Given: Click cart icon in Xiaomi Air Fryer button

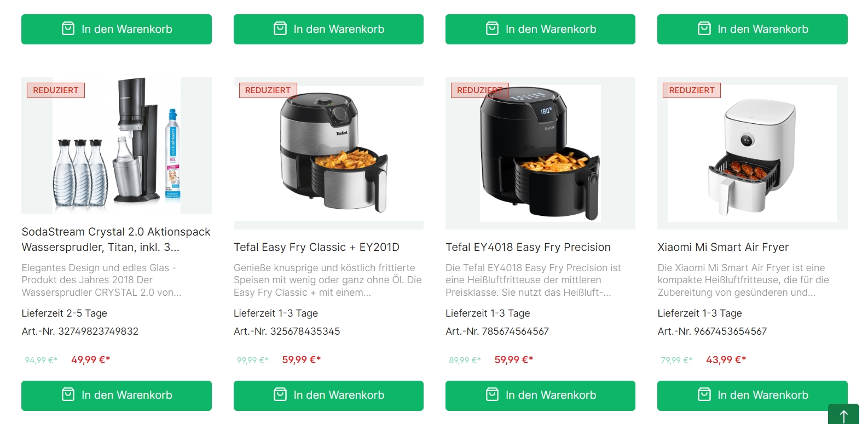Looking at the screenshot, I should tap(704, 394).
